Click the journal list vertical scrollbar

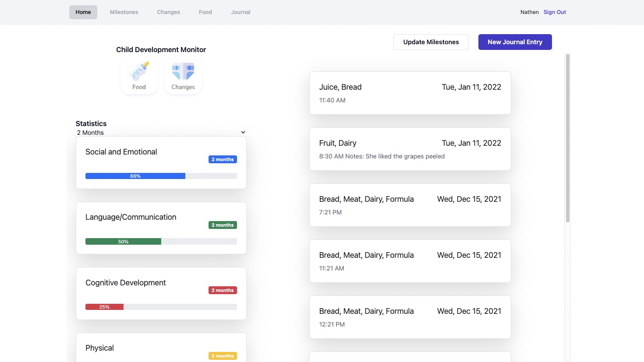[567, 138]
